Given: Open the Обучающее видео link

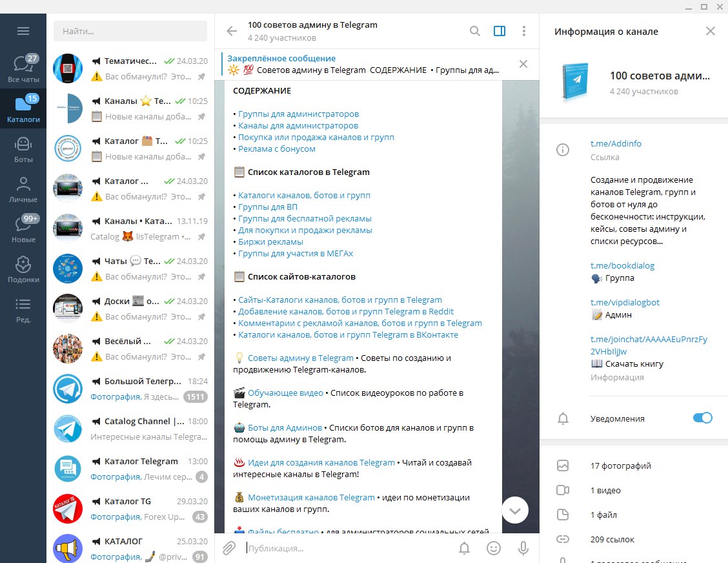Looking at the screenshot, I should coord(285,393).
